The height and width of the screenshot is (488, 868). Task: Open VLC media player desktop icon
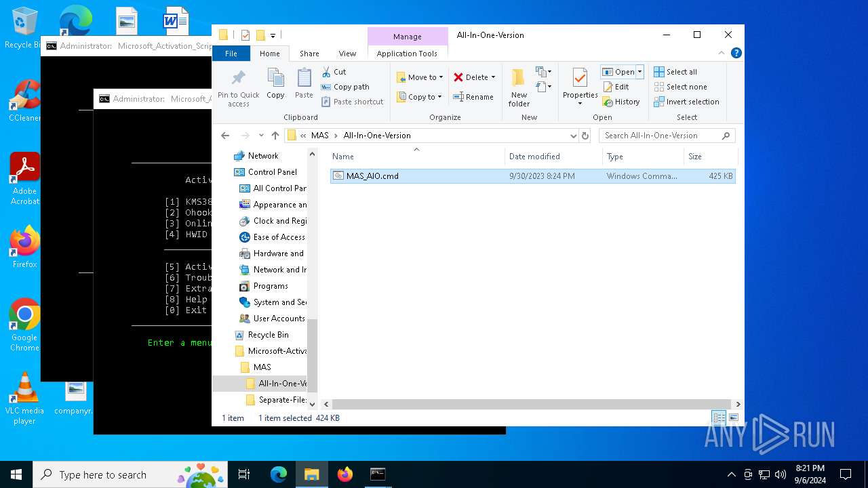pos(24,399)
